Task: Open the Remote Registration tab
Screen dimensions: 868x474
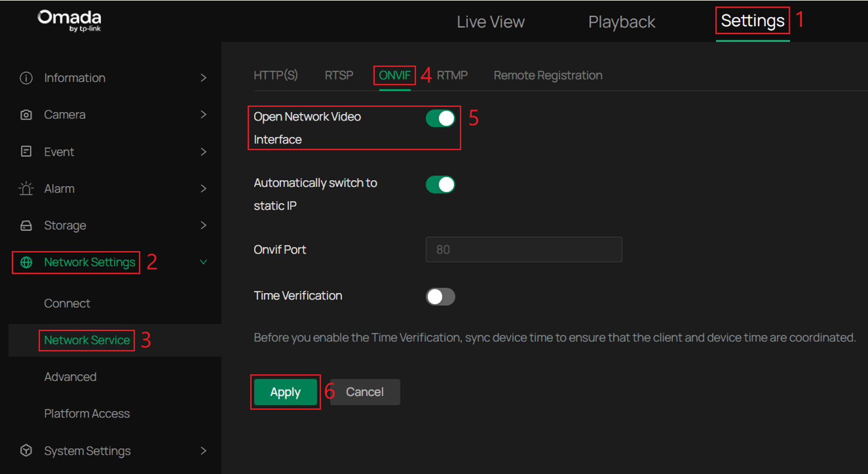Action: point(548,76)
